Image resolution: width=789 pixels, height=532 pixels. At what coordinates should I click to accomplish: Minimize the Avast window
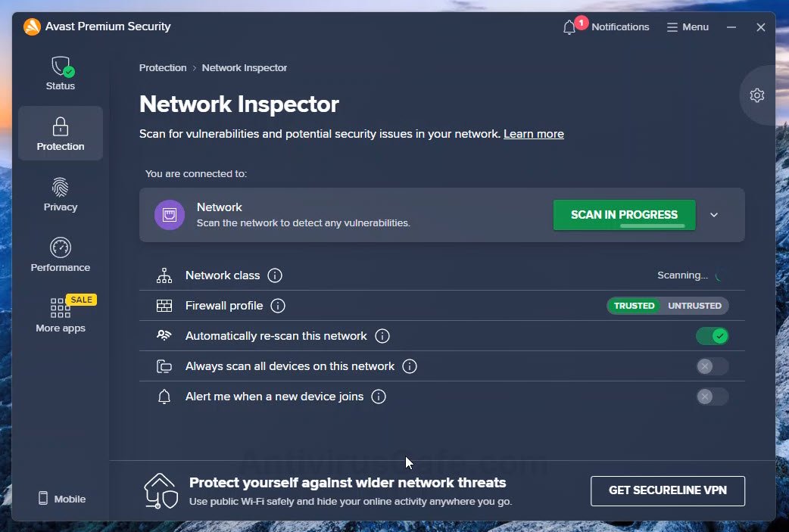(731, 27)
